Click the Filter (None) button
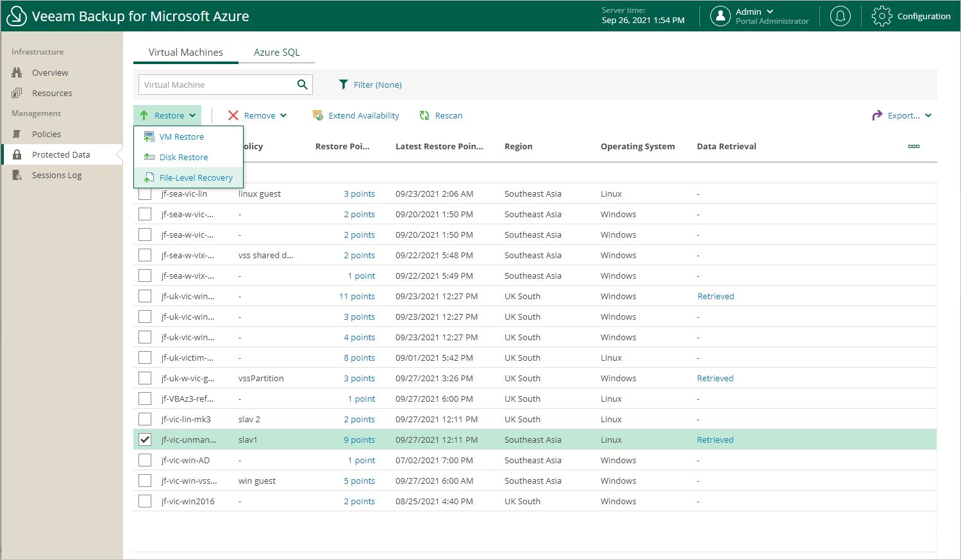The image size is (961, 560). (x=371, y=85)
